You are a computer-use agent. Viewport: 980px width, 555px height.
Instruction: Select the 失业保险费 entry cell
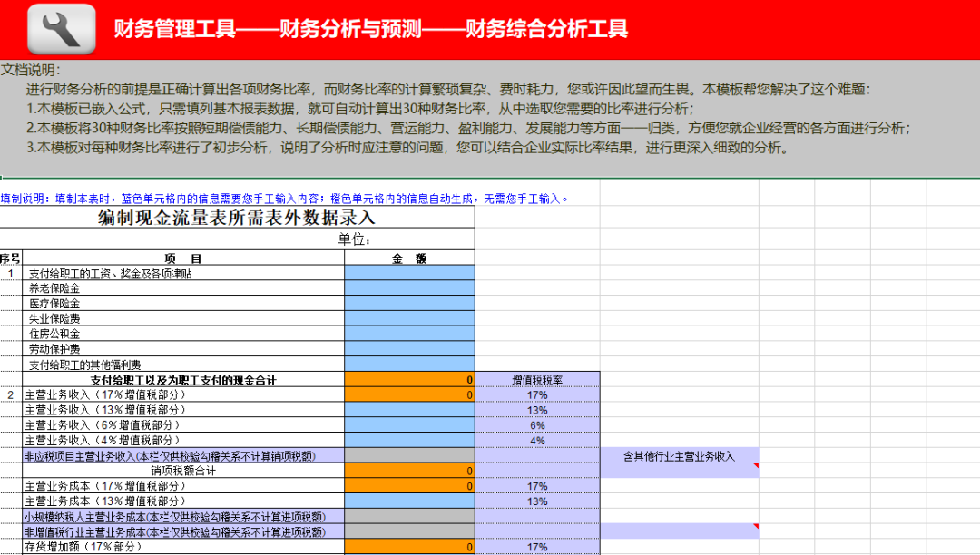[408, 318]
